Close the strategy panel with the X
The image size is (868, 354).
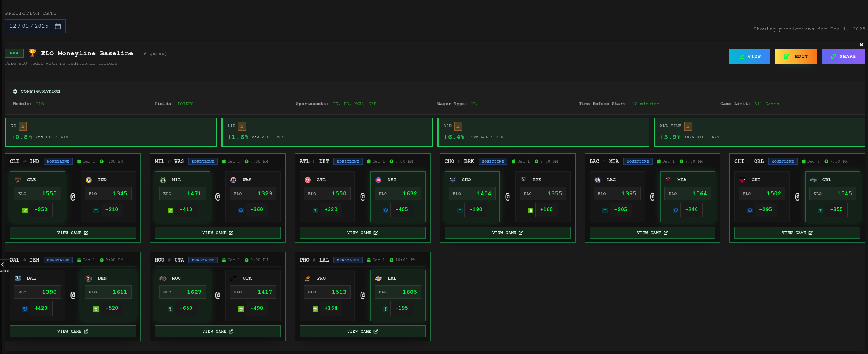point(861,45)
